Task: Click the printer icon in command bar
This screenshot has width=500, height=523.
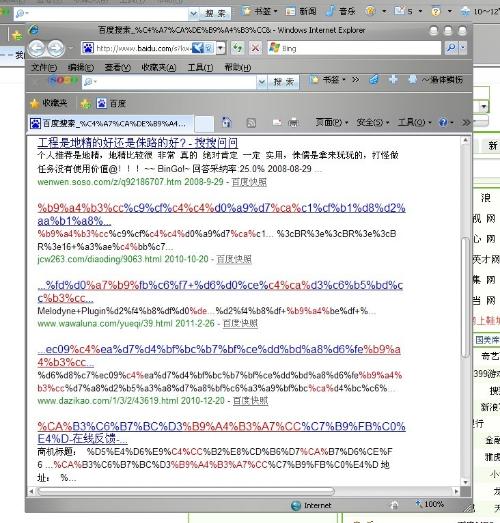Action: click(x=293, y=123)
